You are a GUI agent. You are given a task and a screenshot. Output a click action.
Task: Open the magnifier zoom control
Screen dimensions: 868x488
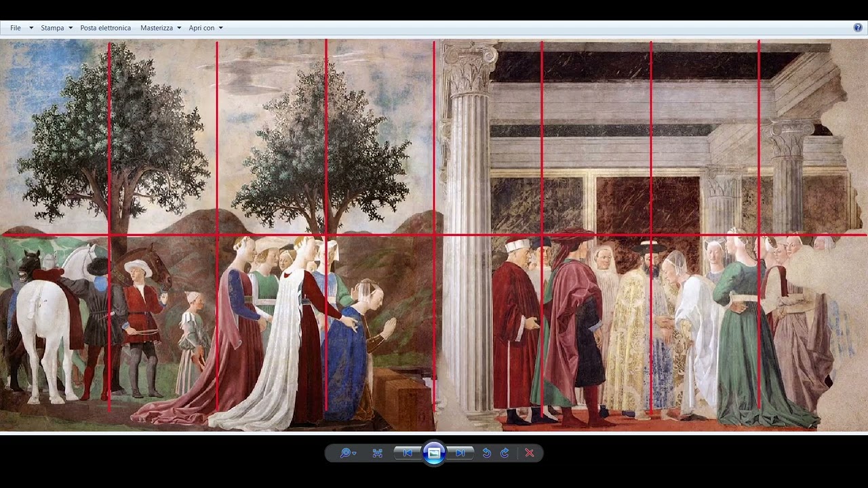pos(348,453)
